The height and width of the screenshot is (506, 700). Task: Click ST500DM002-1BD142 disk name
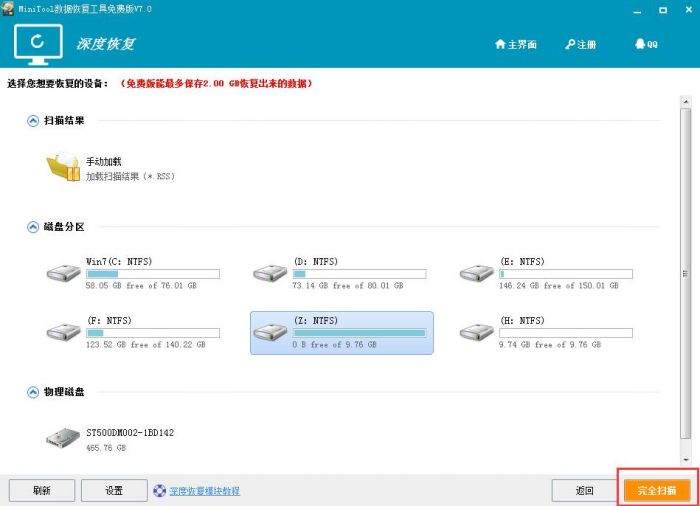130,433
